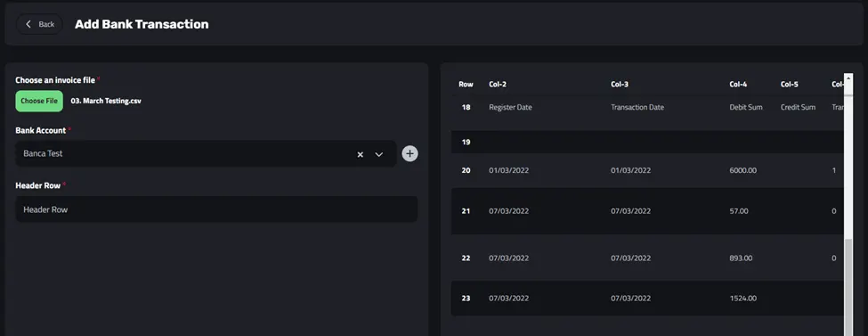Click the Add Bank Transaction page title
868x336 pixels.
142,24
